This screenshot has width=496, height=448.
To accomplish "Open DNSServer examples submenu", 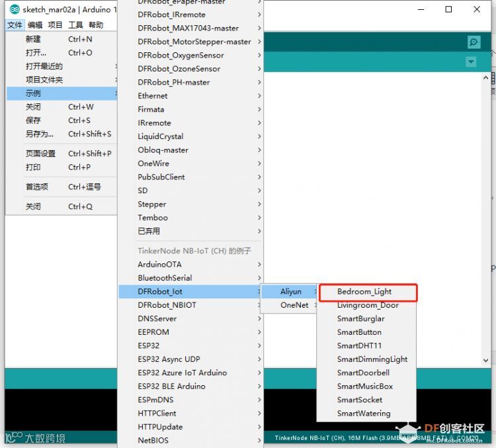I will pyautogui.click(x=190, y=318).
